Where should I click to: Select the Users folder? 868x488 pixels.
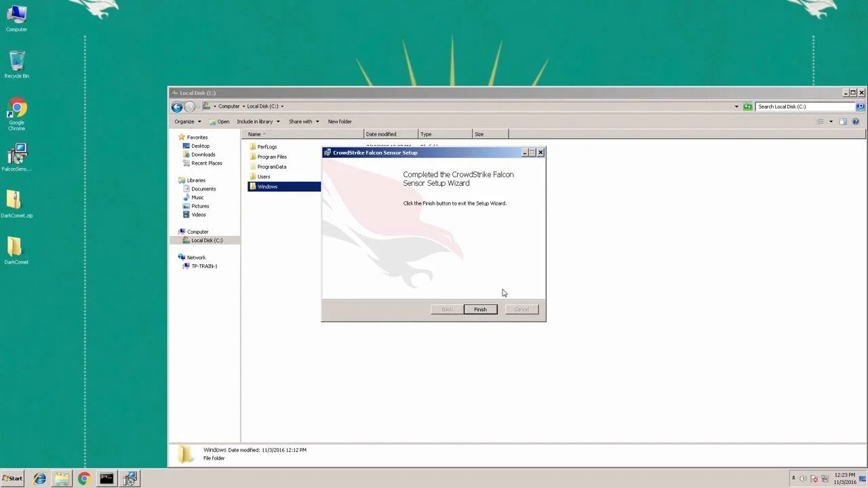260,176
